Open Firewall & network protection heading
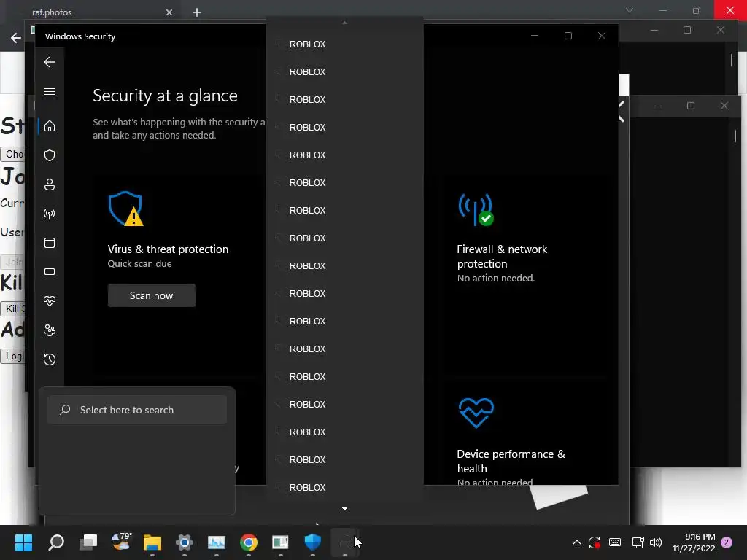The height and width of the screenshot is (560, 747). pos(502,256)
